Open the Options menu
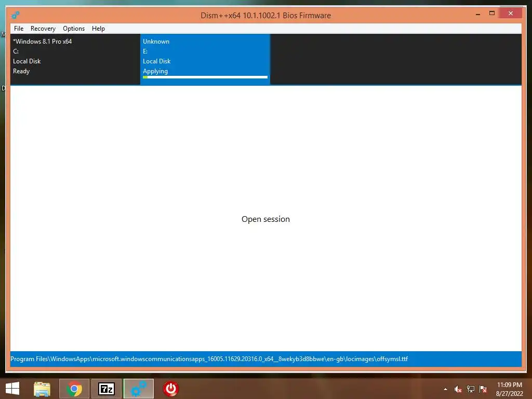532x399 pixels. 74,29
